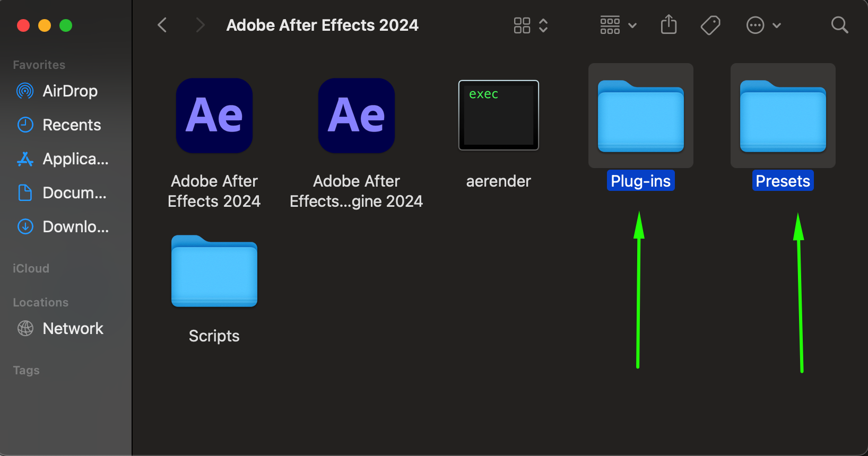
Task: Switch view mode with icon view selector
Action: click(530, 25)
